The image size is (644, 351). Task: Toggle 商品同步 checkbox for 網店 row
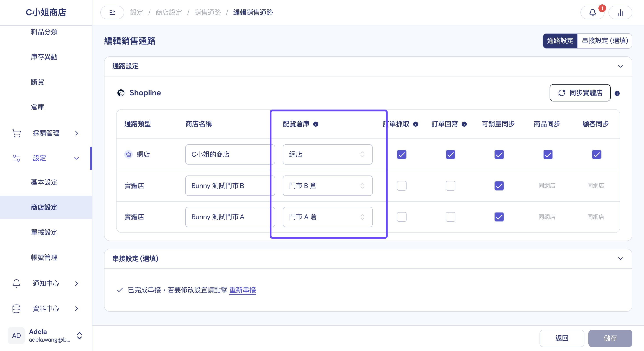point(548,154)
